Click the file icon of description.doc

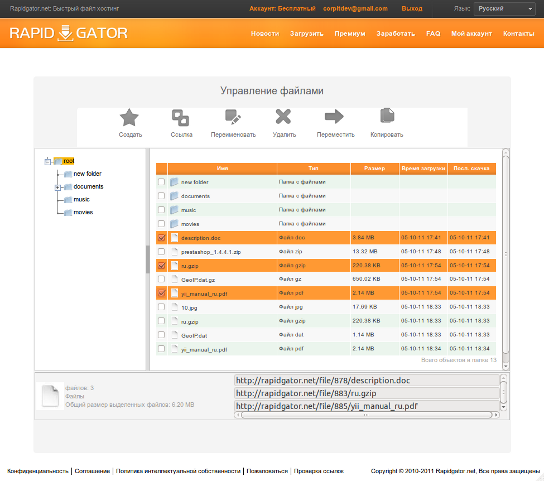[175, 238]
